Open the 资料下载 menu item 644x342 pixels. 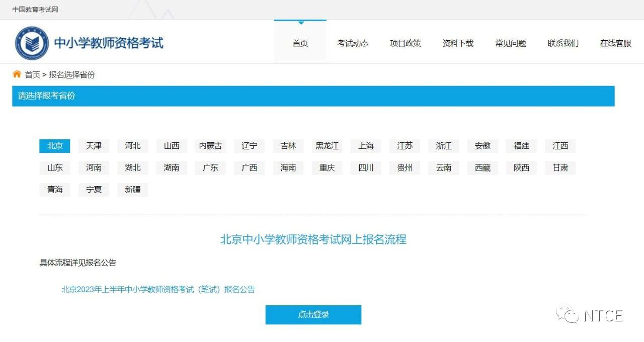click(457, 43)
